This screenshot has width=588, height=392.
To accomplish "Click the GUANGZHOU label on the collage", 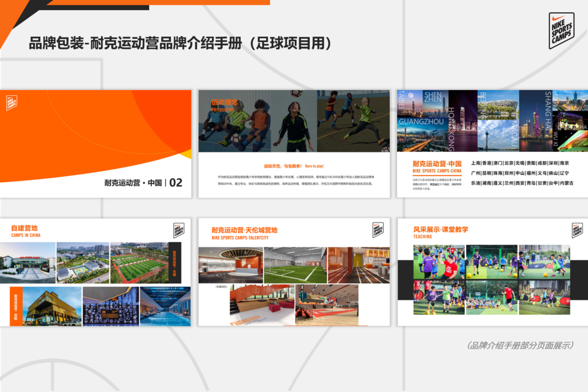I will 421,122.
